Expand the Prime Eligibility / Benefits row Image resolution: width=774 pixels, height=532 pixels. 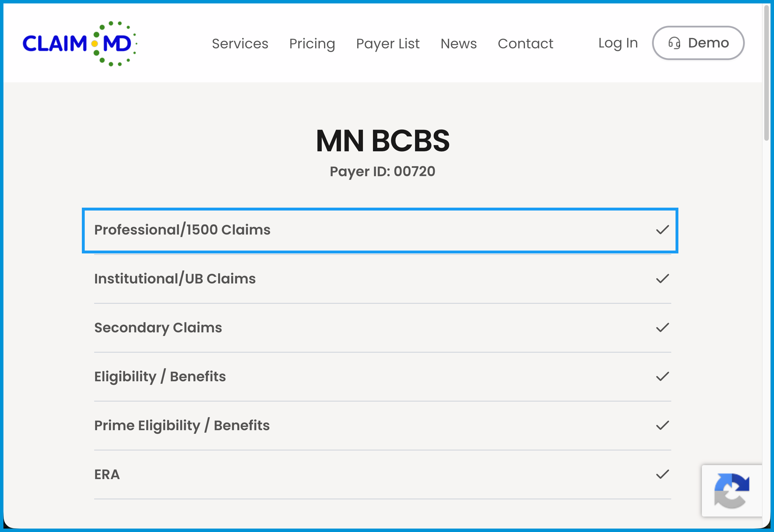click(x=382, y=426)
